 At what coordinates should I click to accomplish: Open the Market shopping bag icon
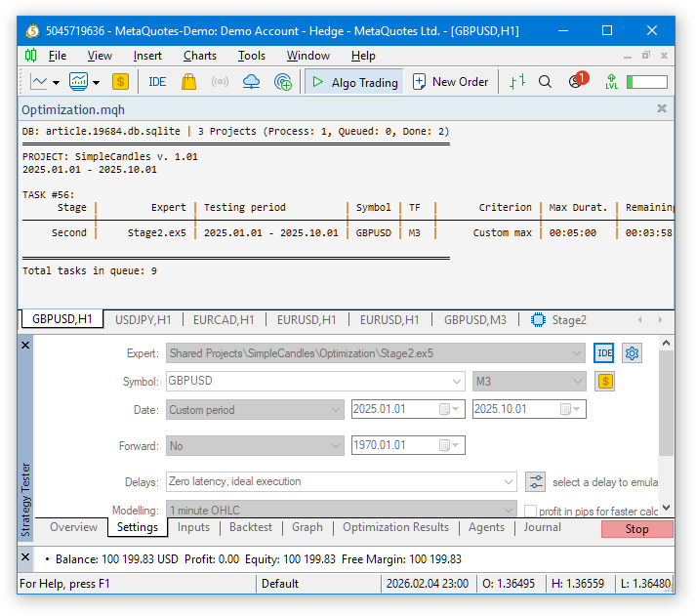point(188,82)
